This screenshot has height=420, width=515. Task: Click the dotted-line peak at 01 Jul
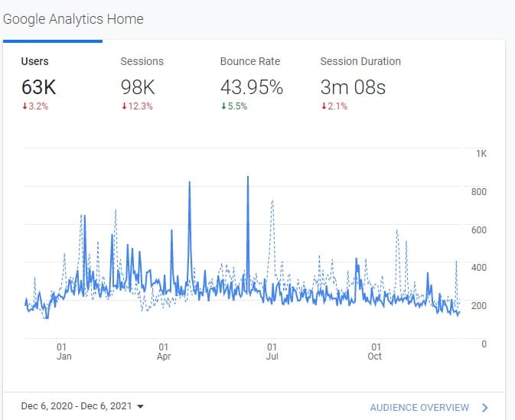(x=272, y=201)
